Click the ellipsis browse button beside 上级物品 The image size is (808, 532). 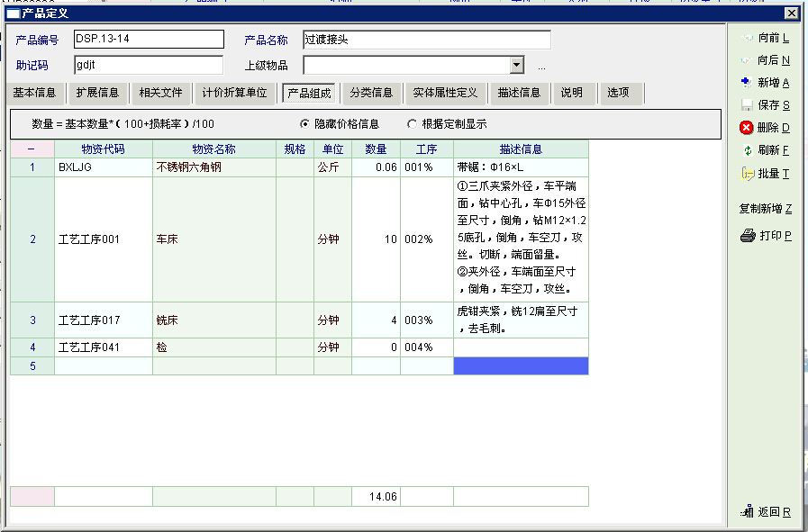tap(541, 66)
